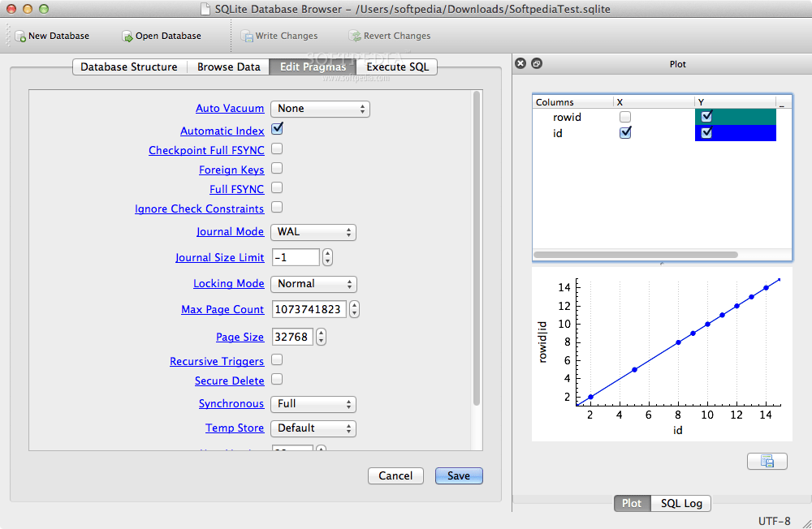Open the Synchronous dropdown
The image size is (812, 529).
pos(313,404)
